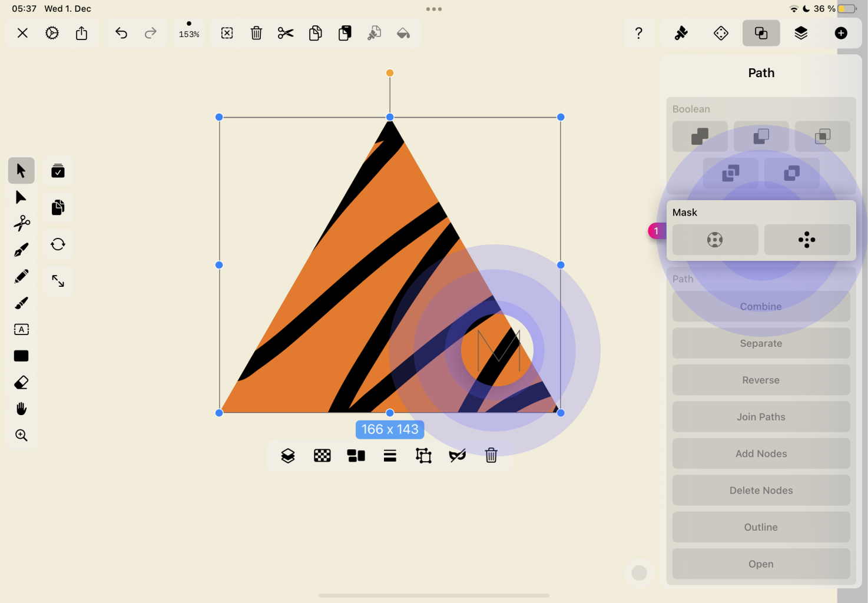Cut selection with top toolbar scissors
Screen dimensions: 868x603
point(286,34)
